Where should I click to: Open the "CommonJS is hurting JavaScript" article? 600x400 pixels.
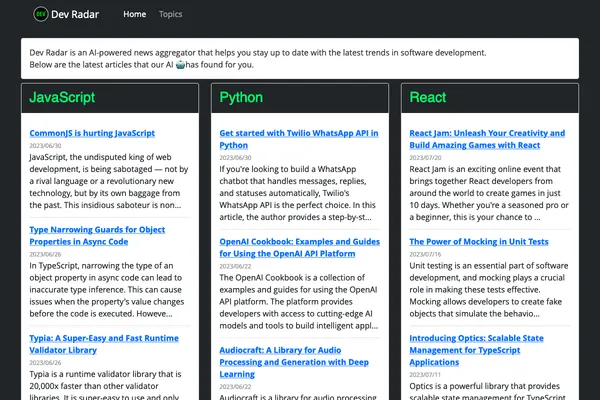click(x=92, y=132)
